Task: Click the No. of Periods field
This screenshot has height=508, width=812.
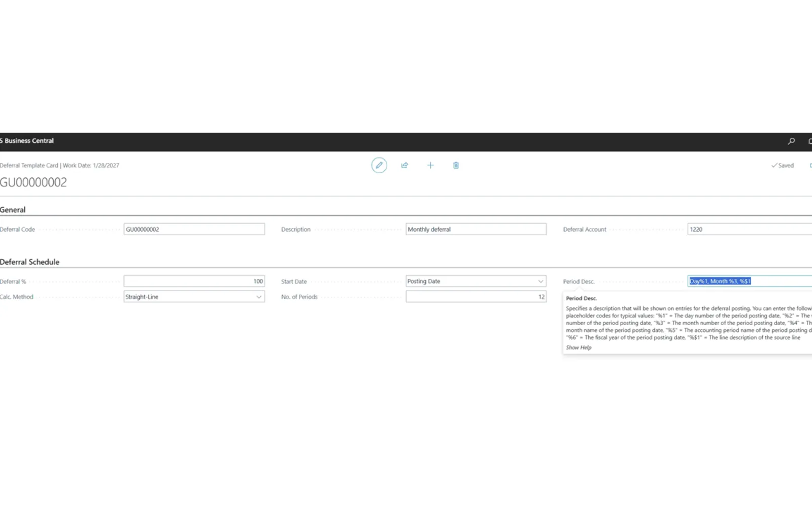Action: tap(476, 297)
